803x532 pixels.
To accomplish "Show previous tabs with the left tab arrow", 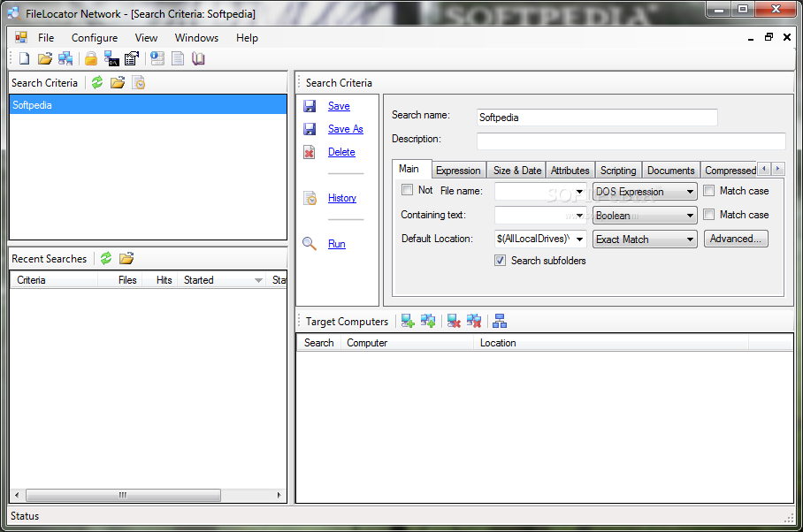I will [x=765, y=168].
